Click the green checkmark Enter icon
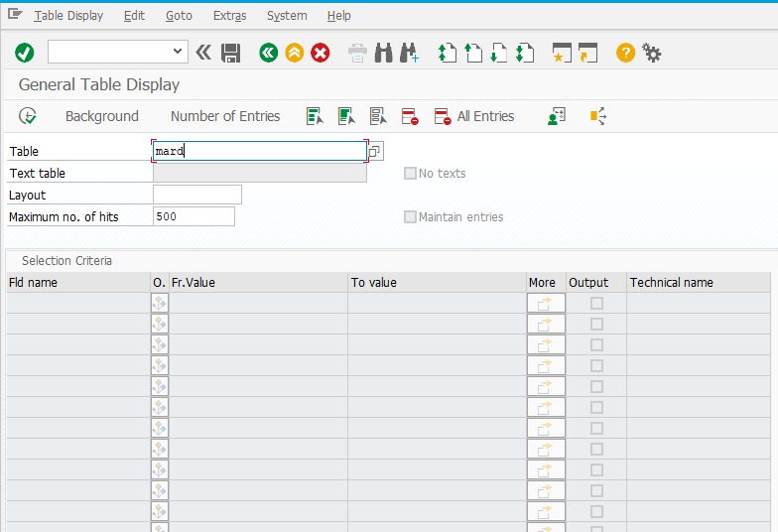The height and width of the screenshot is (532, 778). pos(24,53)
